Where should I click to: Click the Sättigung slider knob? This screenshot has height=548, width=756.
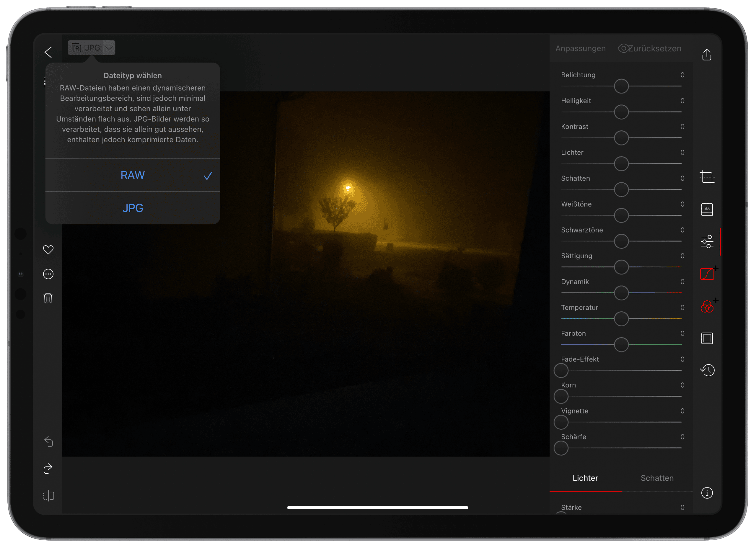[621, 267]
